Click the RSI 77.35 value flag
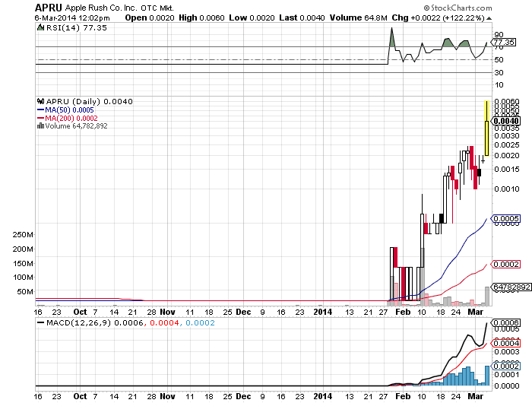Image resolution: width=532 pixels, height=403 pixels. click(x=503, y=42)
